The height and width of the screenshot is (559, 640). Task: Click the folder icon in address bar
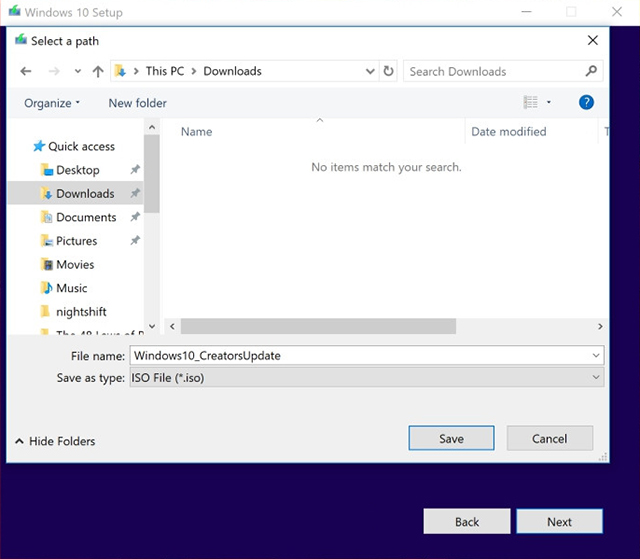pos(120,71)
